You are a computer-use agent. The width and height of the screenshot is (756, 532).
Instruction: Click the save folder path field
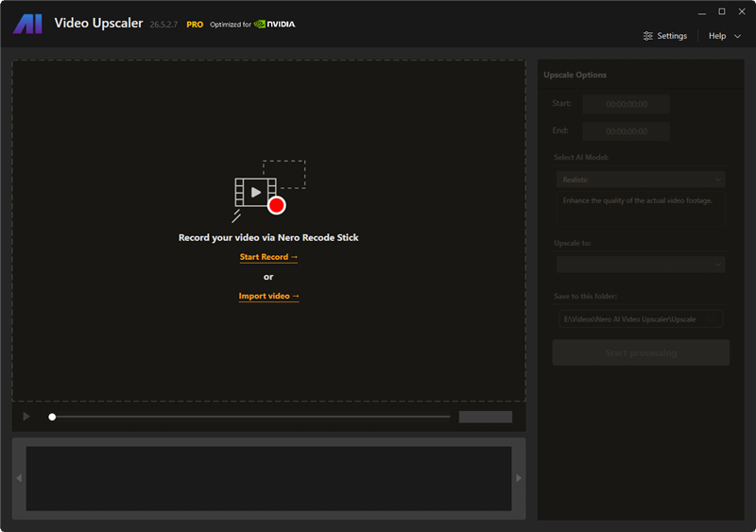click(641, 318)
